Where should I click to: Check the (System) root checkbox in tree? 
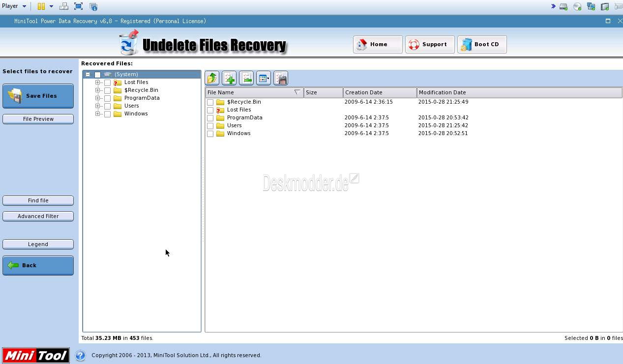click(97, 75)
